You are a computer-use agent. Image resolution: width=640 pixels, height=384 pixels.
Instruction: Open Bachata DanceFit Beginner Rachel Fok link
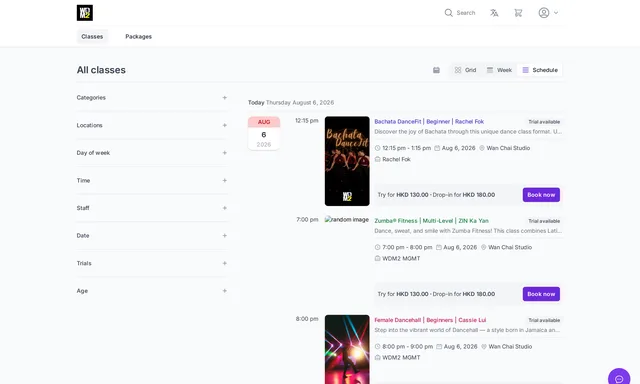pyautogui.click(x=429, y=122)
